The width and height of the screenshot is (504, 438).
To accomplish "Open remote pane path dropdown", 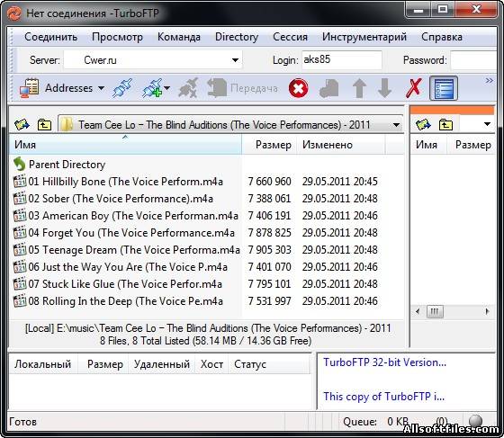I will (x=487, y=124).
